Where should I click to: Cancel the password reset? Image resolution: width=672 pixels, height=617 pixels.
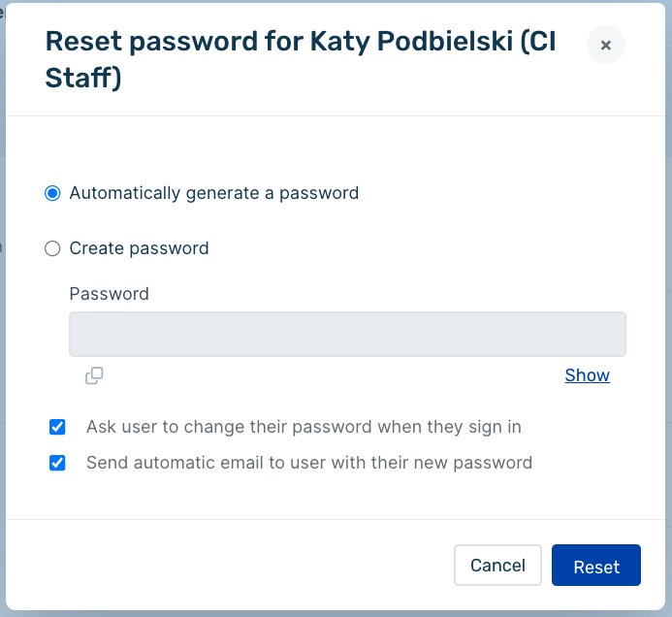pyautogui.click(x=497, y=566)
